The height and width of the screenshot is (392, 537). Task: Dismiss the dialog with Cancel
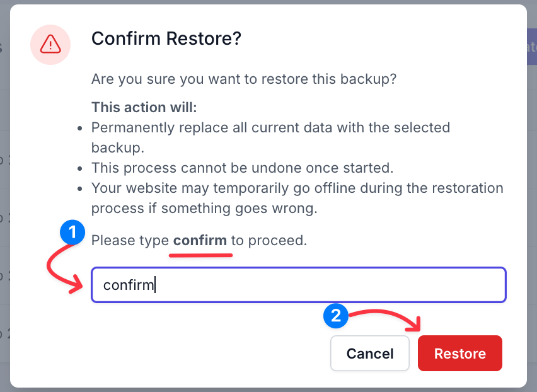[370, 354]
